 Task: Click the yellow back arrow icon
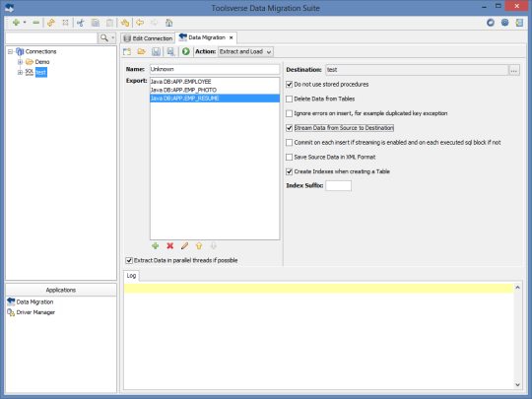click(140, 23)
